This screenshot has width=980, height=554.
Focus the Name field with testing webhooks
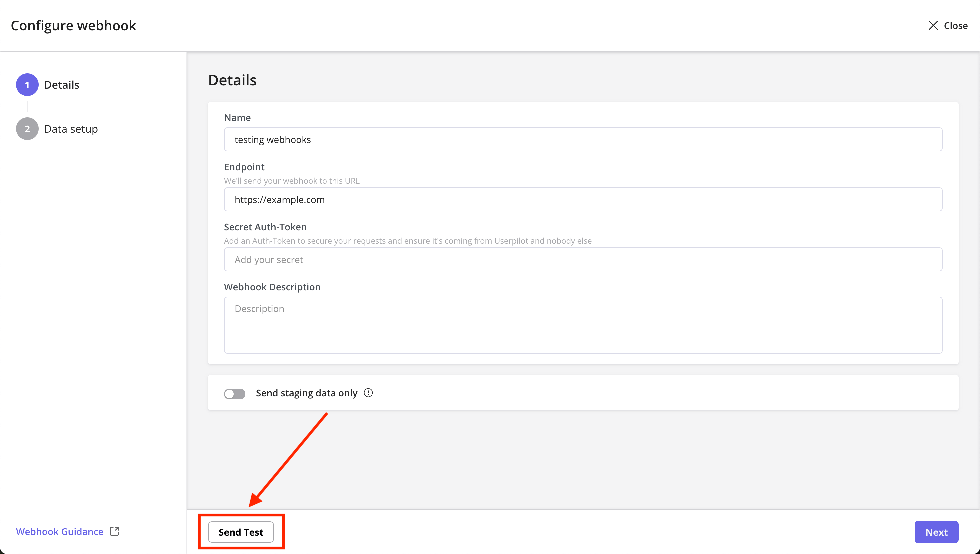[583, 139]
